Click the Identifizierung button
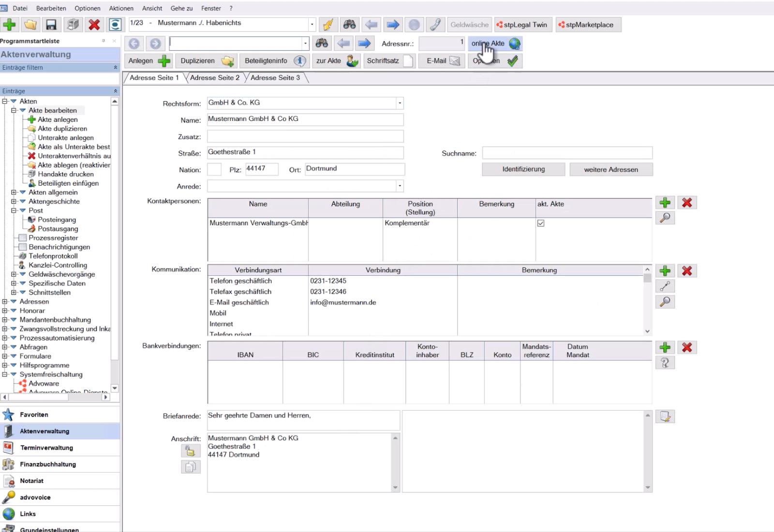Image resolution: width=774 pixels, height=532 pixels. 523,169
